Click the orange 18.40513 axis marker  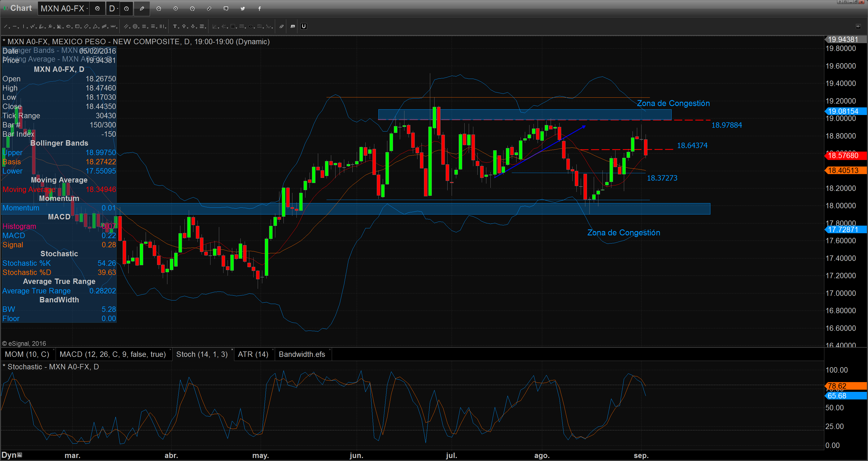846,171
